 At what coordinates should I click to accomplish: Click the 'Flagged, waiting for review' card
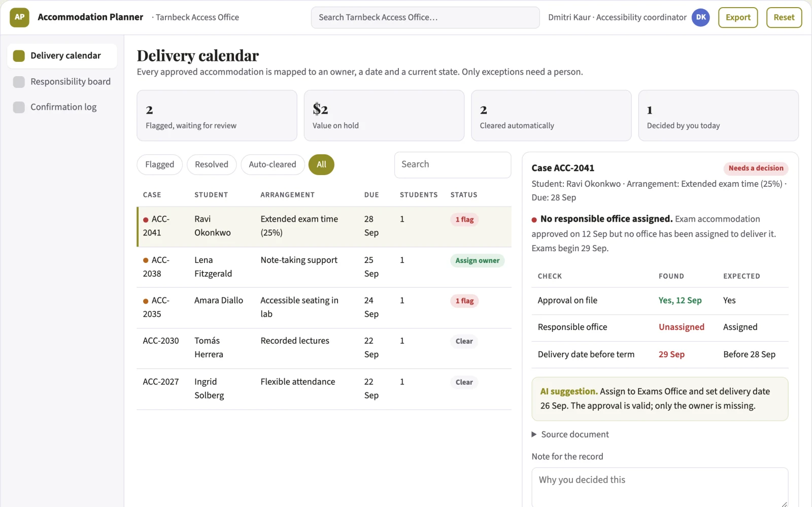pos(217,116)
